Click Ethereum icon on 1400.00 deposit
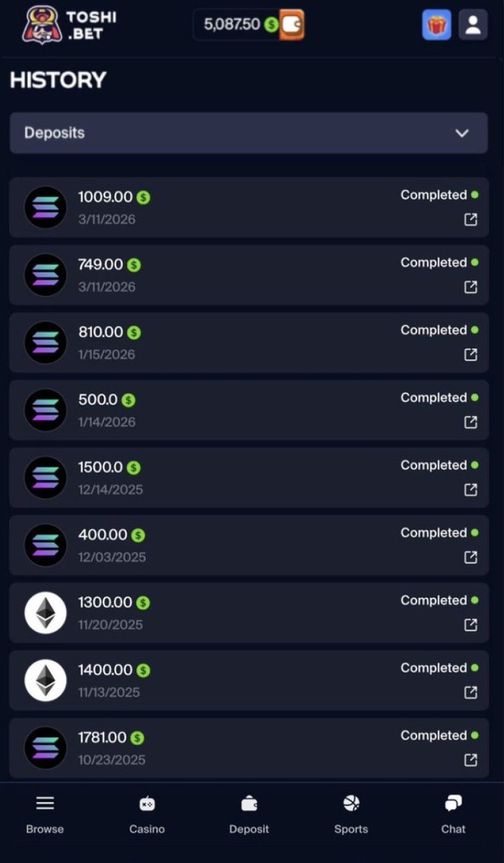This screenshot has width=504, height=863. [x=45, y=680]
